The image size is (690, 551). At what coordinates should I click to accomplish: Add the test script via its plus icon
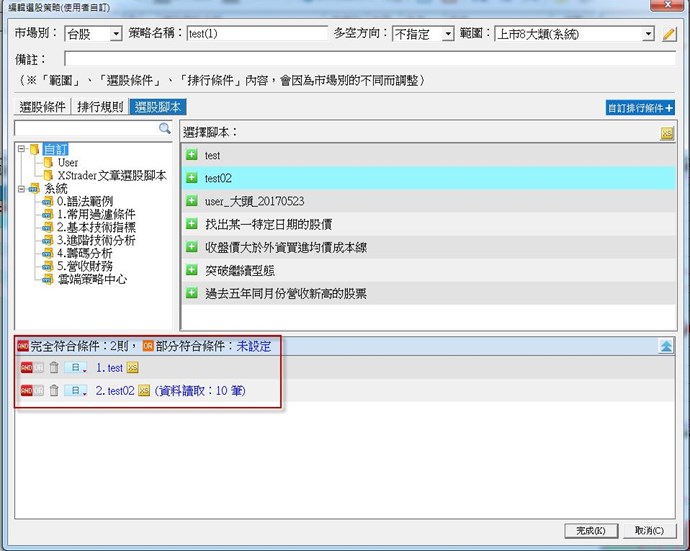click(x=191, y=154)
